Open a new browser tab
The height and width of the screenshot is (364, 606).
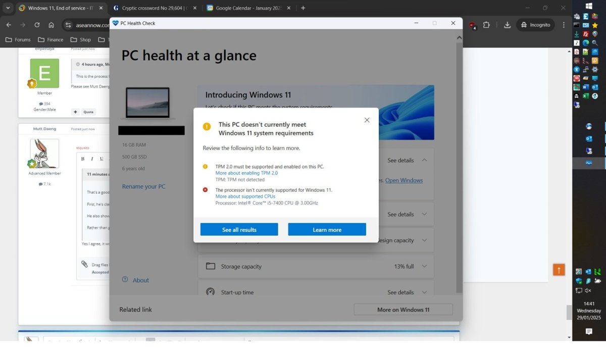tap(303, 8)
